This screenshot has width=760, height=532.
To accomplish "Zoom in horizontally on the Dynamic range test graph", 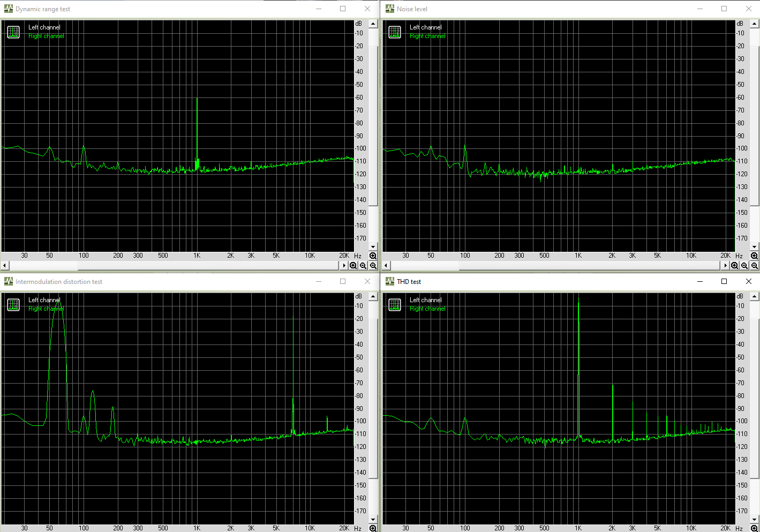I will 353,266.
